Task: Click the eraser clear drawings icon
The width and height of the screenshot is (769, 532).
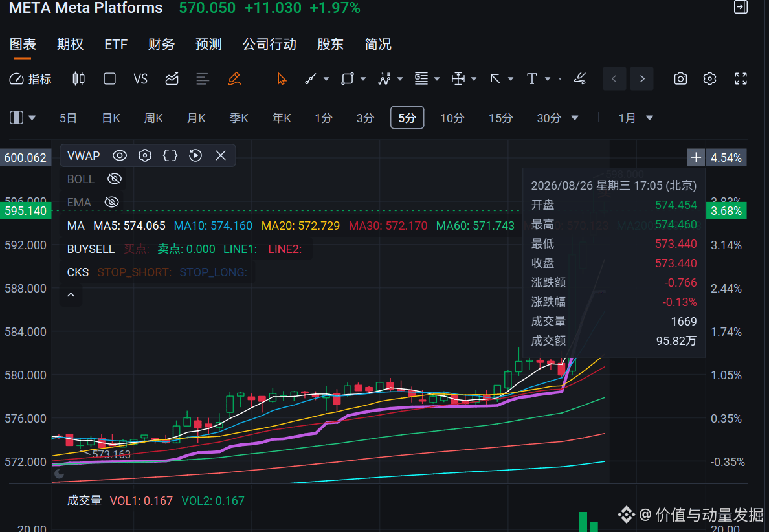Action: pyautogui.click(x=580, y=79)
